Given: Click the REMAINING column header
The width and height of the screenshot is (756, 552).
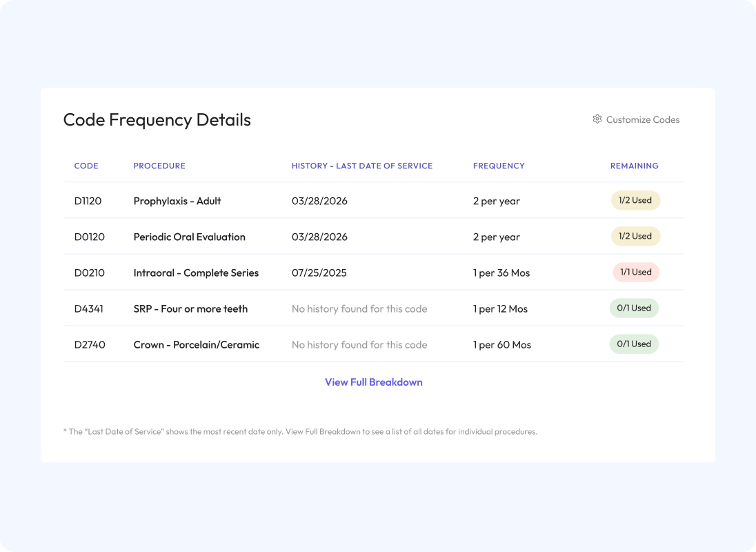Looking at the screenshot, I should pos(635,166).
